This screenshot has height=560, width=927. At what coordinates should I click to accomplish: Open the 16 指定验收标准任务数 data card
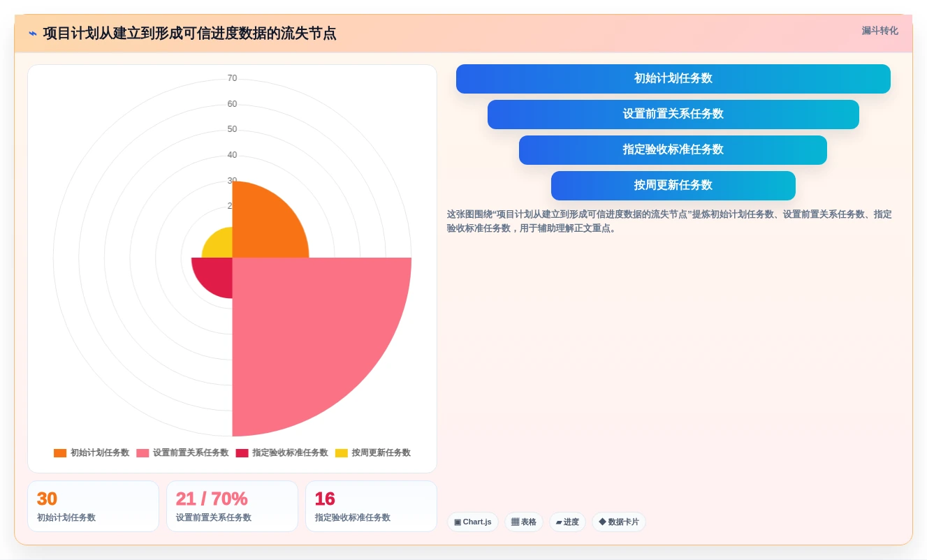coord(371,506)
